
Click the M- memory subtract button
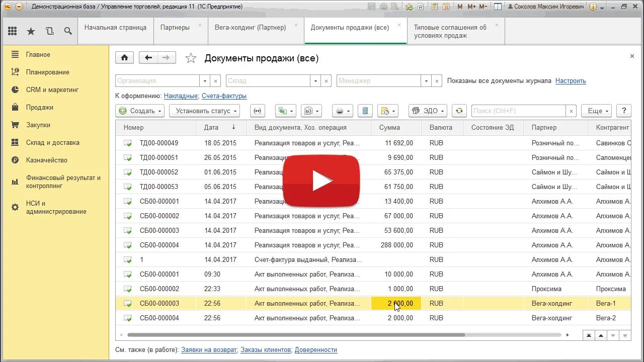click(x=483, y=7)
